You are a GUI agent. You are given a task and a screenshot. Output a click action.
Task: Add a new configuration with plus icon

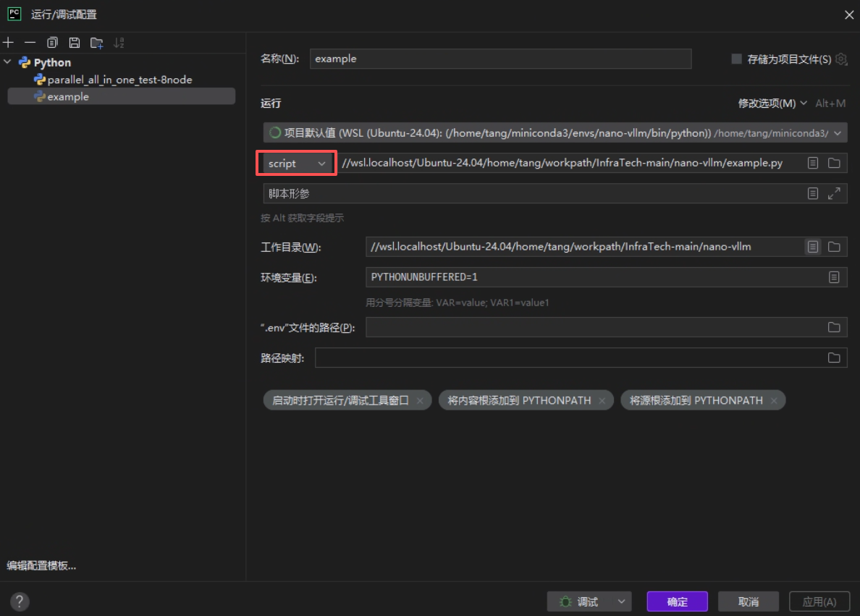(8, 42)
